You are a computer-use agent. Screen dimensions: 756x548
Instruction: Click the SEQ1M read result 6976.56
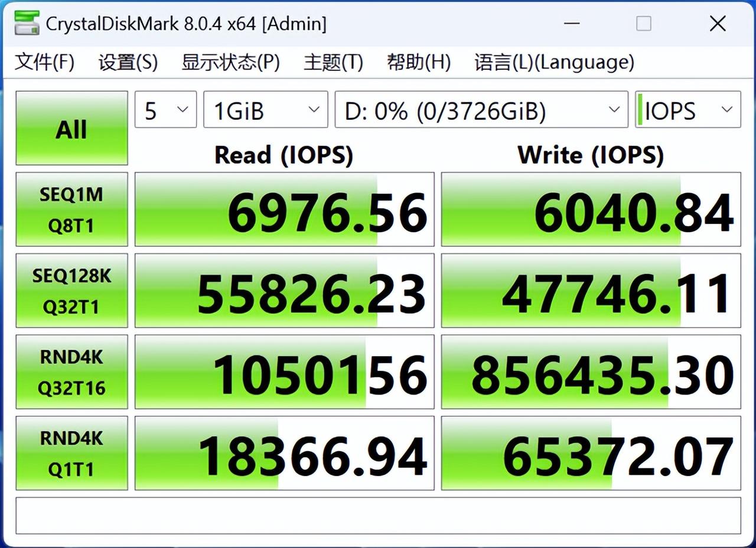click(285, 210)
